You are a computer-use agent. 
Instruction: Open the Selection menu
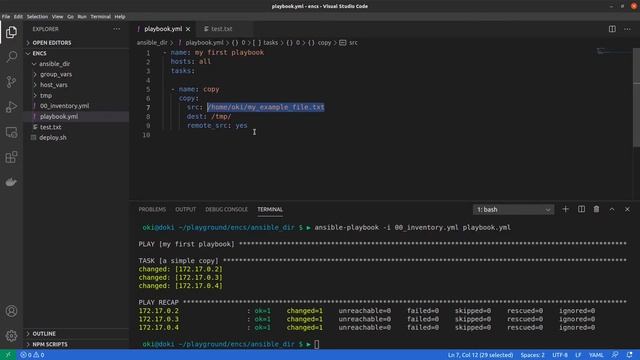37,17
